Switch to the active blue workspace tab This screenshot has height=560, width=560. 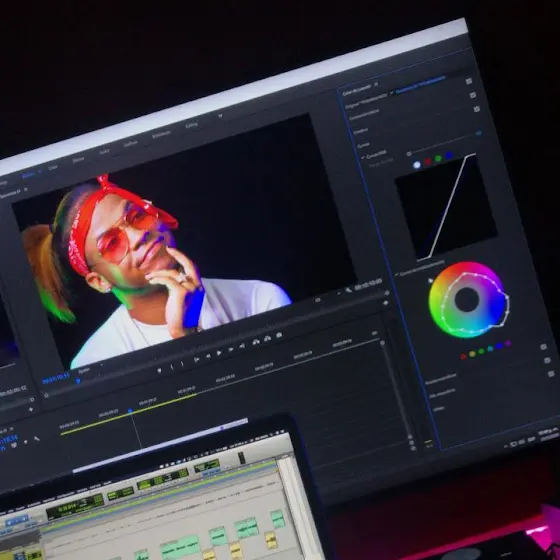29,175
